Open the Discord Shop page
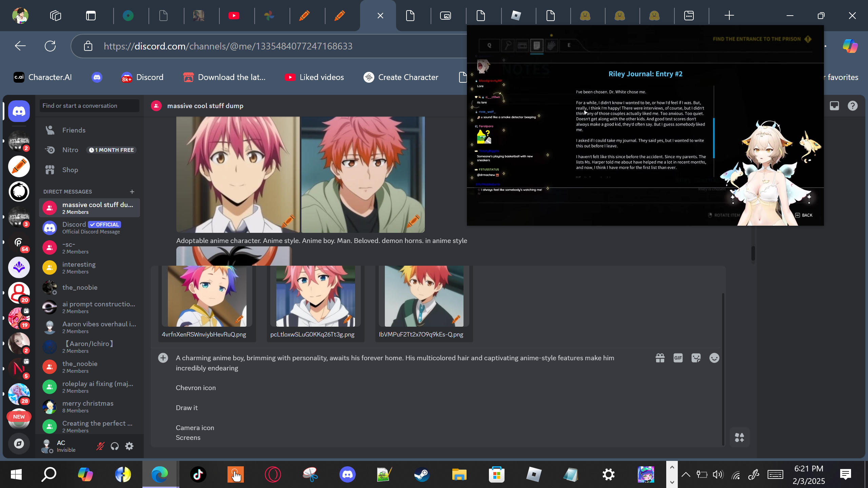The width and height of the screenshot is (868, 488). pos(90,170)
